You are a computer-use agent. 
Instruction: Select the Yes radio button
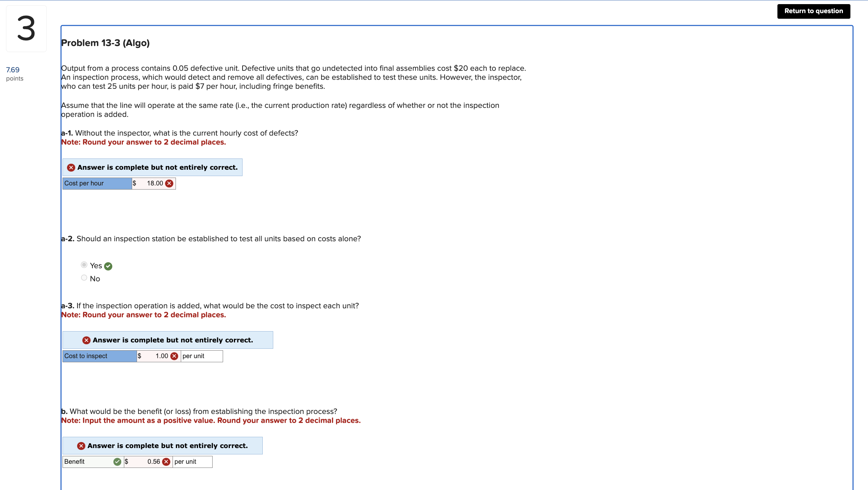pyautogui.click(x=84, y=264)
